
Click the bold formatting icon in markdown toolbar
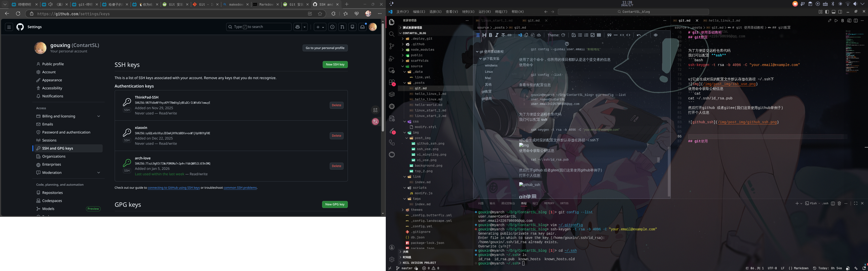pyautogui.click(x=491, y=35)
